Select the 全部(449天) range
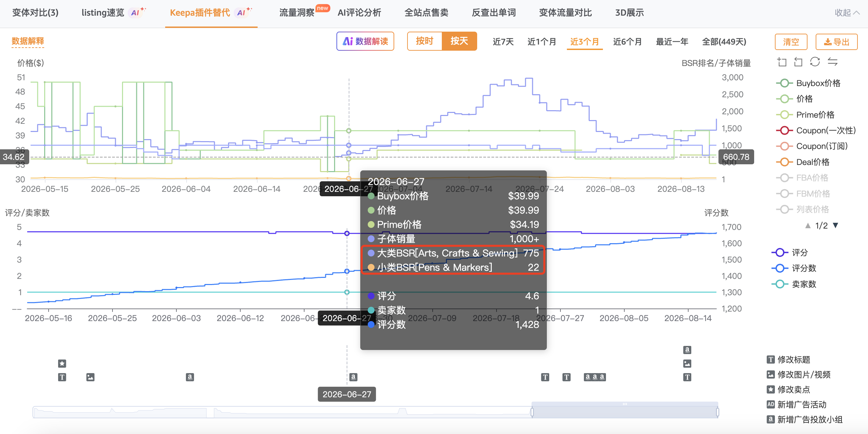The width and height of the screenshot is (868, 434). click(x=724, y=41)
